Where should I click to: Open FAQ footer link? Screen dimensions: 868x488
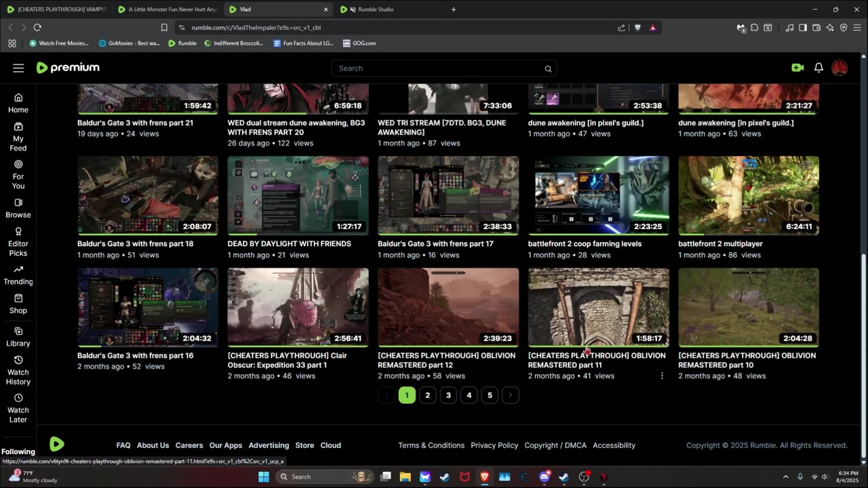point(123,445)
